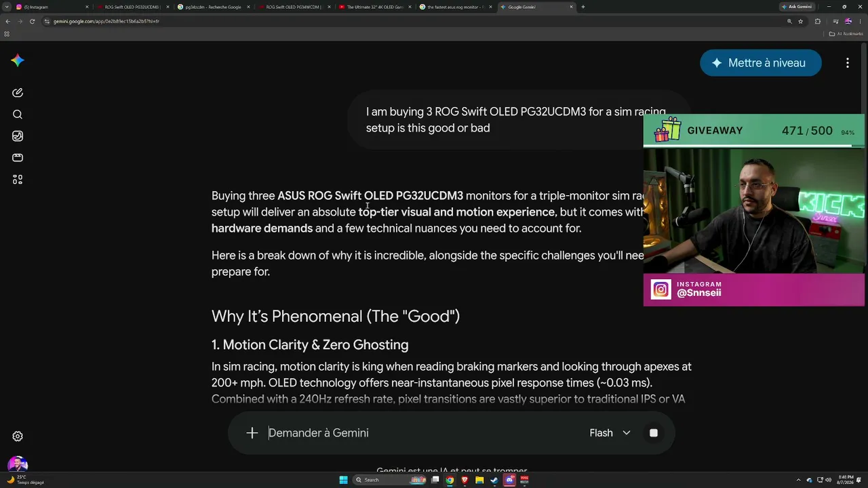Open the apps grid in the bookmarks bar
The width and height of the screenshot is (868, 488).
(7, 34)
